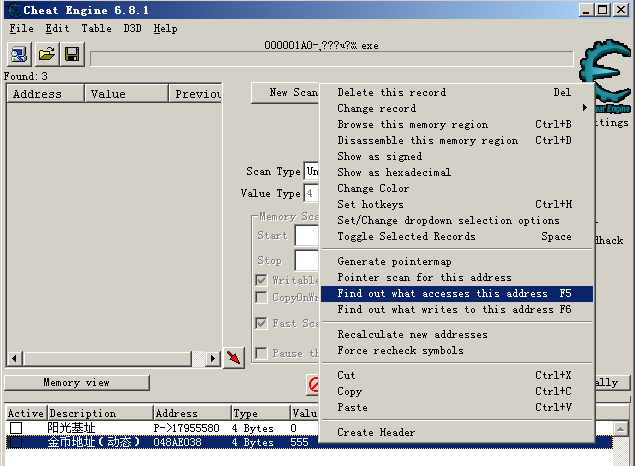
Task: Toggle the Pause the game checkbox
Action: (261, 353)
